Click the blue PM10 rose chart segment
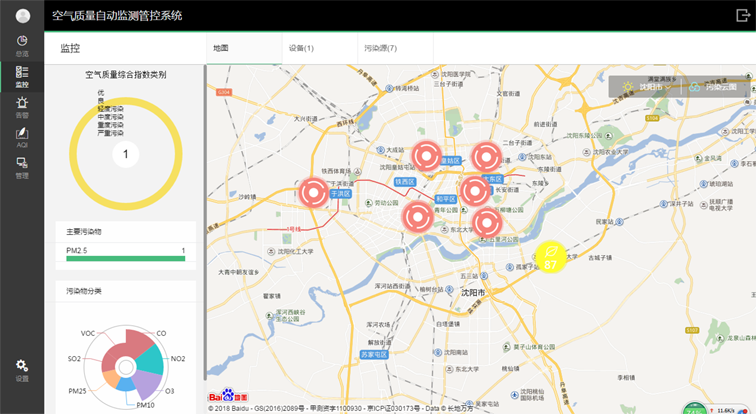This screenshot has height=414, width=756. click(126, 384)
